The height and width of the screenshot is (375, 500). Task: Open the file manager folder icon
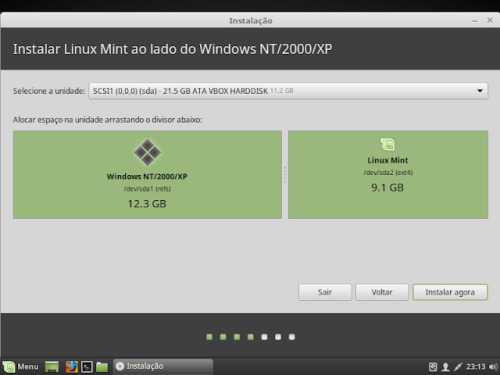pyautogui.click(x=102, y=367)
